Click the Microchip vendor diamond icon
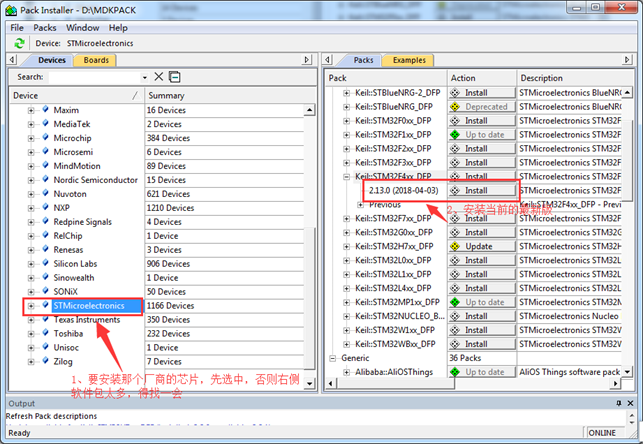The width and height of the screenshot is (643, 444). tap(46, 138)
